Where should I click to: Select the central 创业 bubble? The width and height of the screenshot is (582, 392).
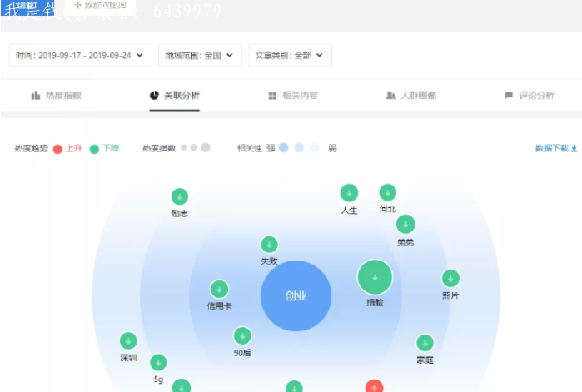pos(296,295)
